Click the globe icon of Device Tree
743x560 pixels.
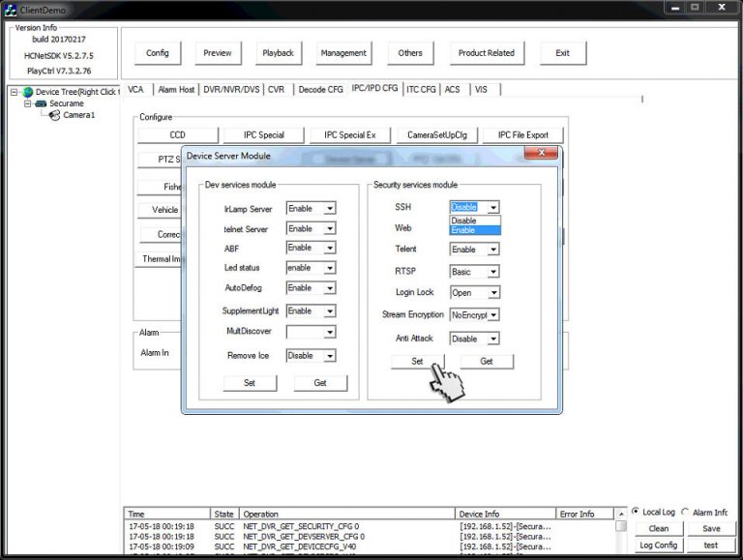(28, 92)
